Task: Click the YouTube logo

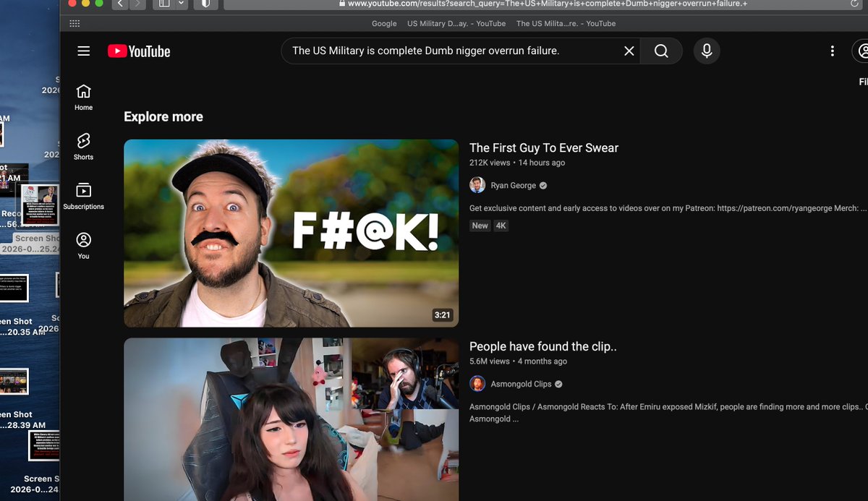Action: tap(139, 51)
